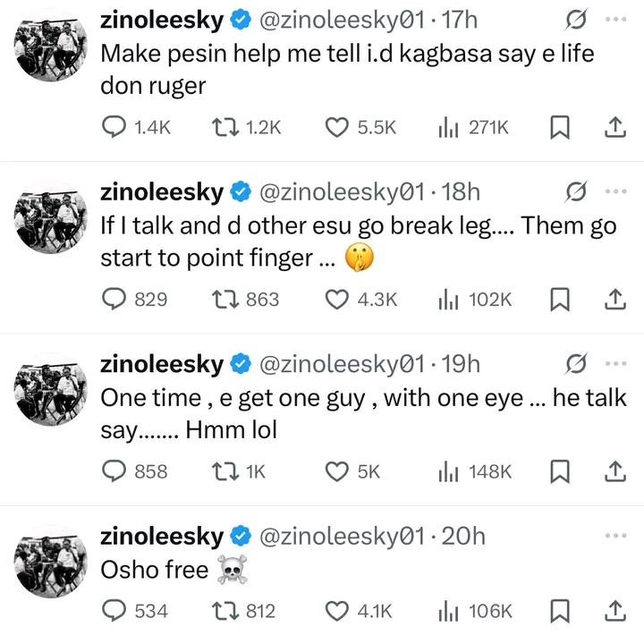
Task: Share the "one eye" tweet
Action: [x=614, y=471]
